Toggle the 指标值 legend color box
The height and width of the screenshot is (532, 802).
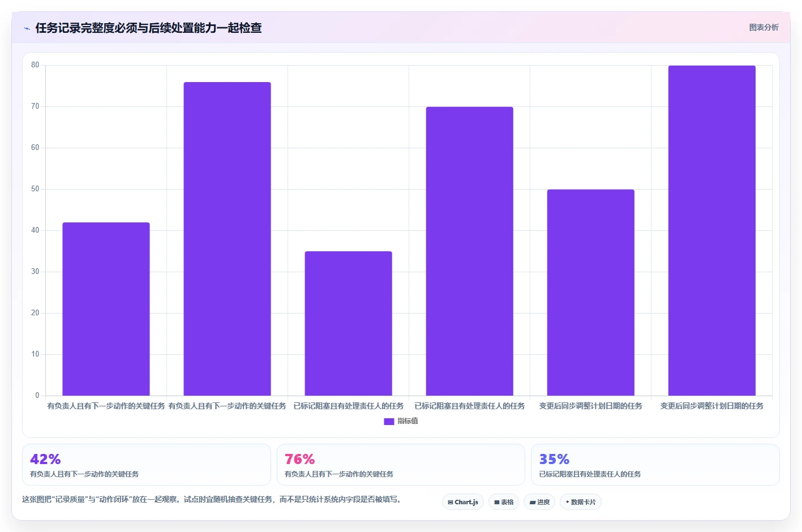click(x=389, y=422)
